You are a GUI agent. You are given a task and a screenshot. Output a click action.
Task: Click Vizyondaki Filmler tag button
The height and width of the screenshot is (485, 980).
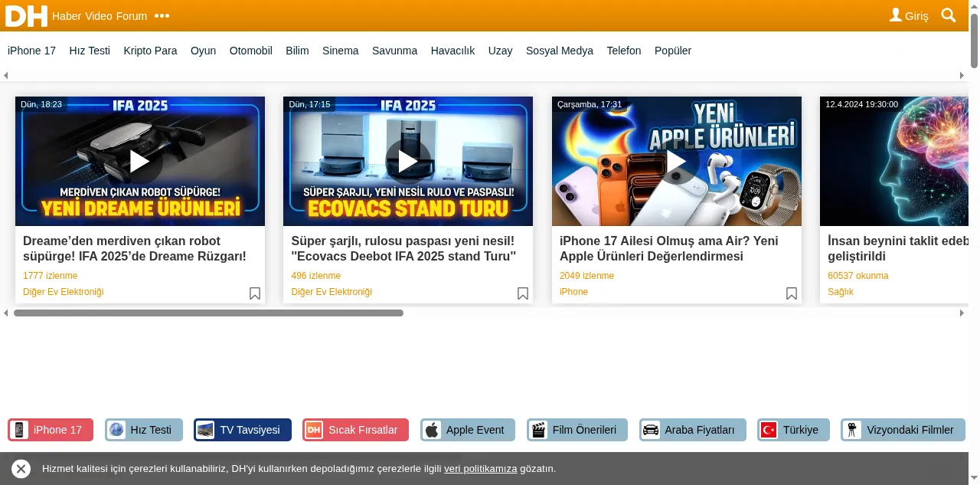tap(903, 430)
